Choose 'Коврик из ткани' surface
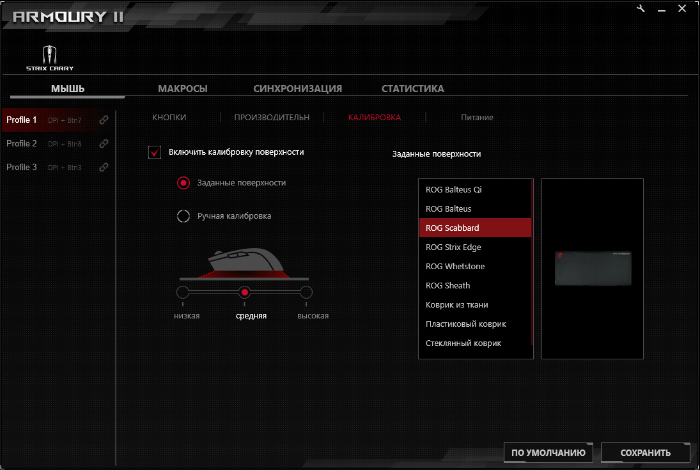700x470 pixels. [x=475, y=305]
